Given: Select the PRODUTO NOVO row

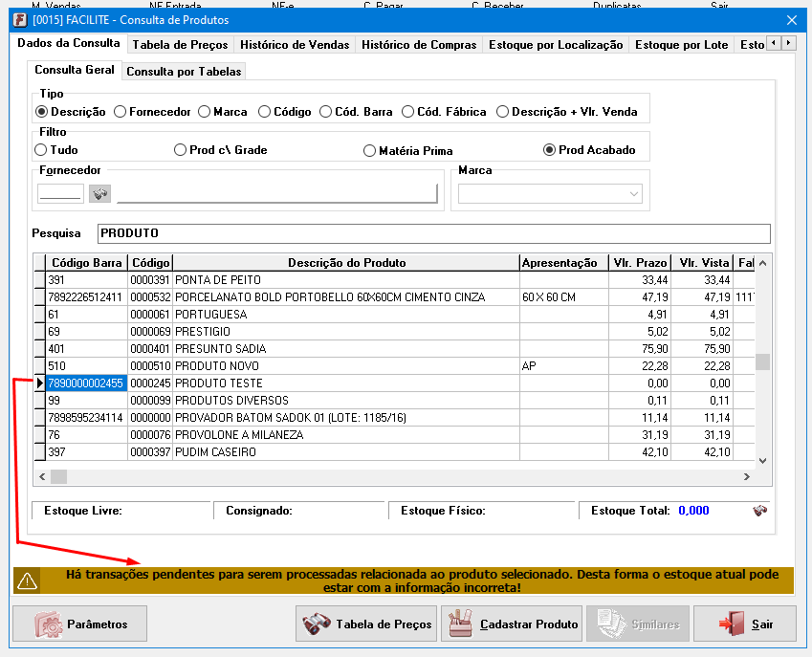Looking at the screenshot, I should point(394,366).
